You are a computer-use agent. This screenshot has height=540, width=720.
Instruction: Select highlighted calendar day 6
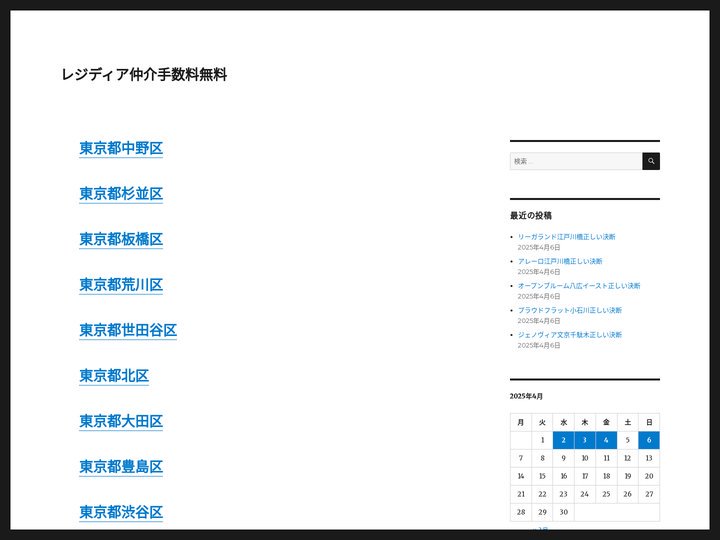coord(649,440)
